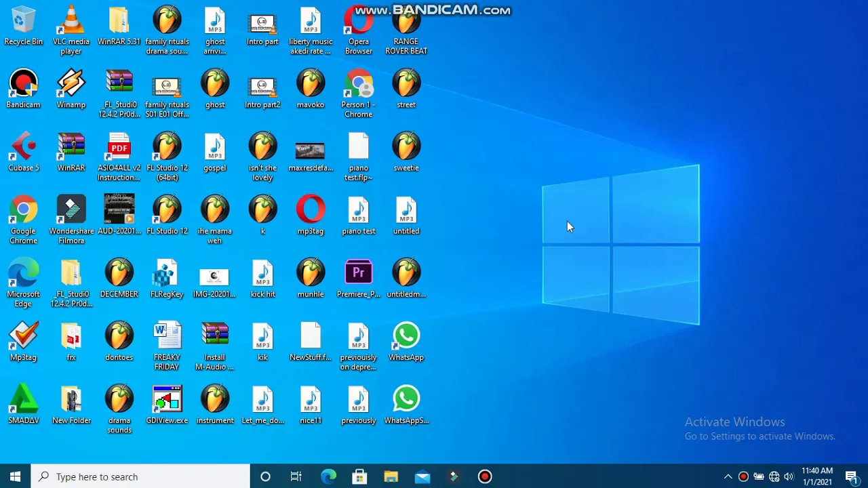The image size is (868, 488).
Task: Select the frx folder icon
Action: coord(71,341)
